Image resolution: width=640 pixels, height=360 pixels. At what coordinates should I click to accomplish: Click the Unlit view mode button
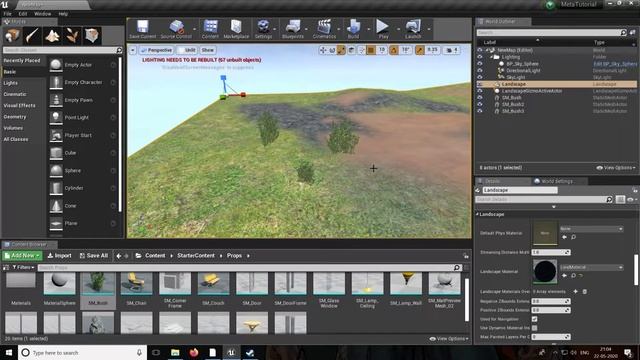(187, 50)
